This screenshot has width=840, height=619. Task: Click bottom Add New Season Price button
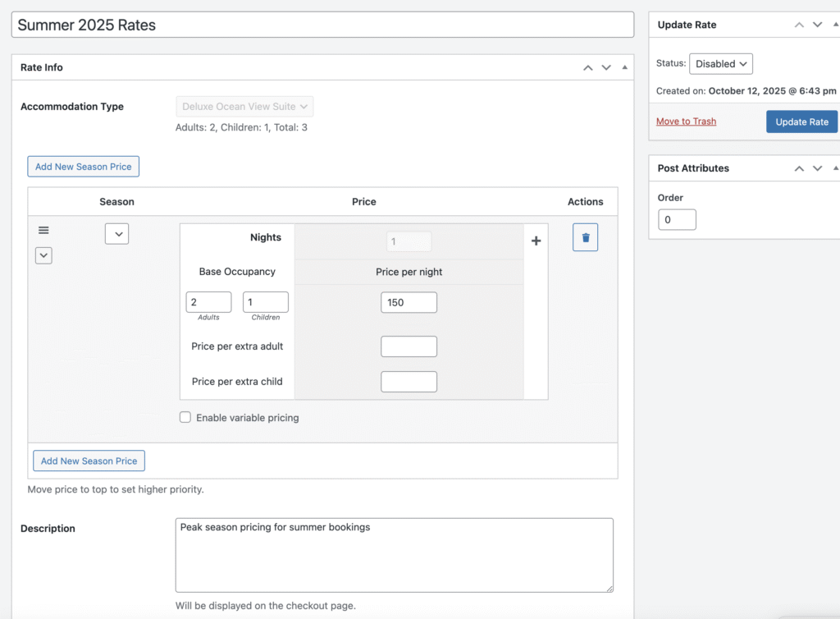click(x=89, y=461)
